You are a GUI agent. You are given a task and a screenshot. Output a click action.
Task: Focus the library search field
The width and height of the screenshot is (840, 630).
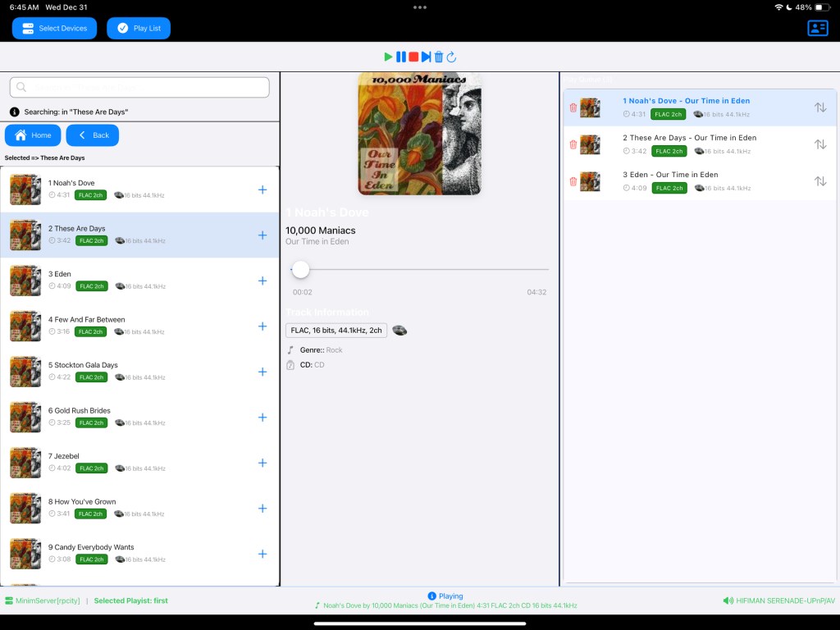139,87
